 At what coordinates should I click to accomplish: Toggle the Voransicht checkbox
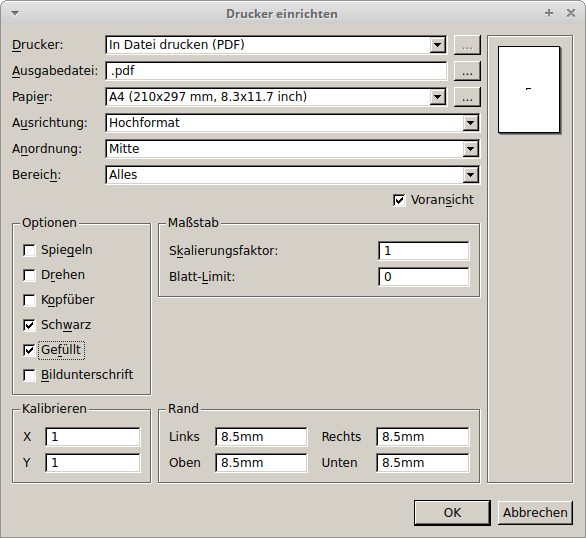pos(399,200)
